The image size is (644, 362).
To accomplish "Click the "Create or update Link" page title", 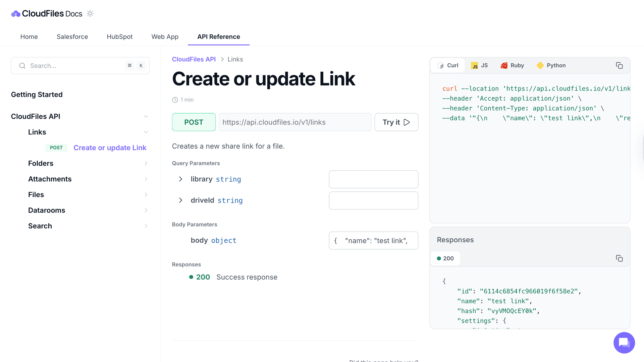I will pos(263,79).
